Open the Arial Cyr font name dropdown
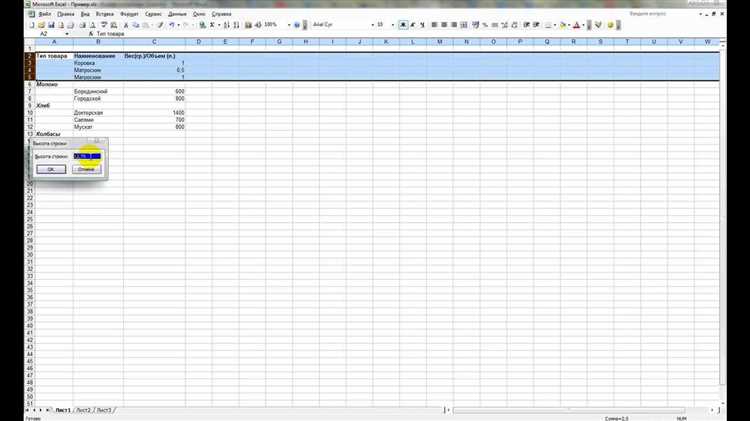The height and width of the screenshot is (421, 750). pos(372,25)
